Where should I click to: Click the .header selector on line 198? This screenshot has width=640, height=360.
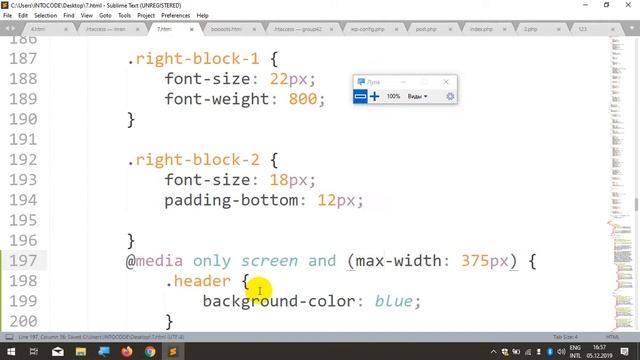[x=198, y=281]
